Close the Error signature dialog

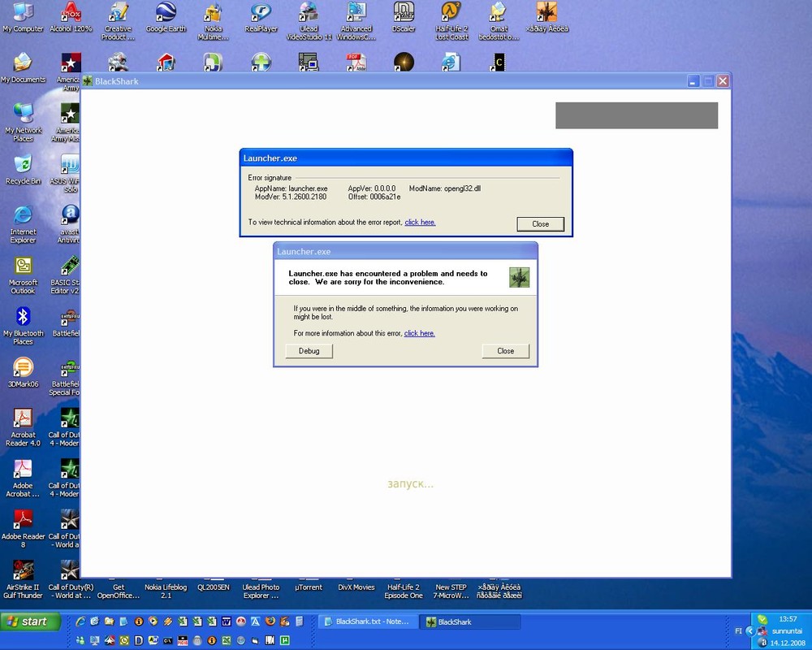coord(540,223)
